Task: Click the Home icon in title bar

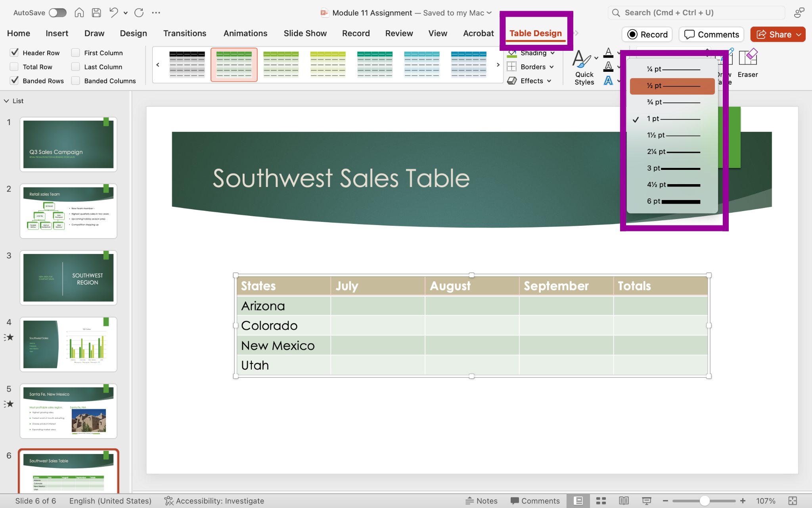Action: tap(79, 13)
